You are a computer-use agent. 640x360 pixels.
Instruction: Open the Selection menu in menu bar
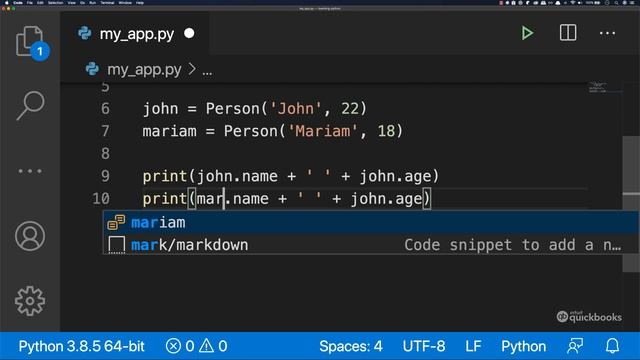(56, 2)
